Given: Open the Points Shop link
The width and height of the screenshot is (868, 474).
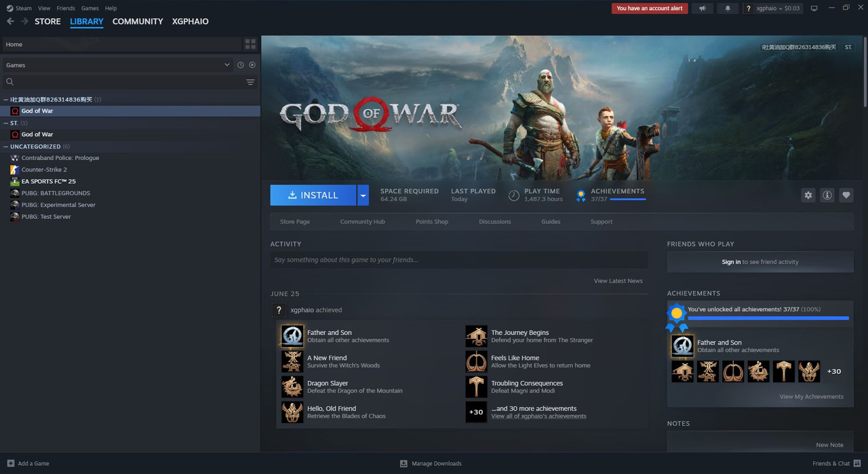Looking at the screenshot, I should tap(432, 222).
